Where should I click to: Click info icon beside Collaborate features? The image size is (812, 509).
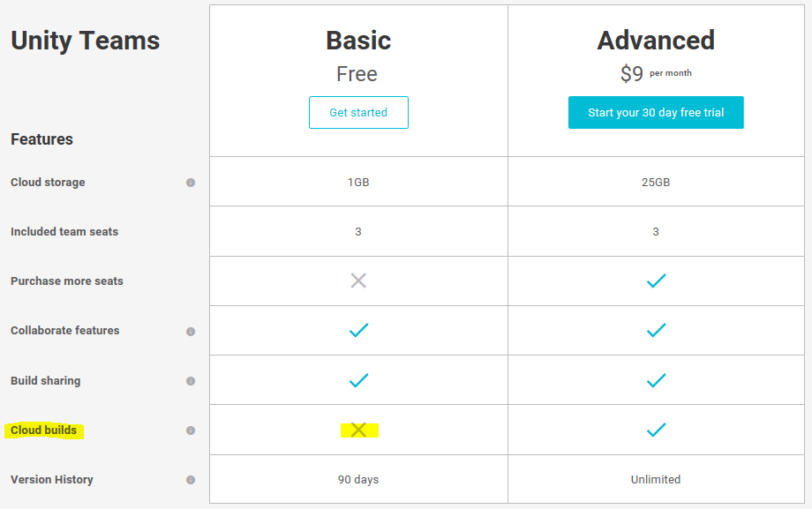(x=191, y=332)
